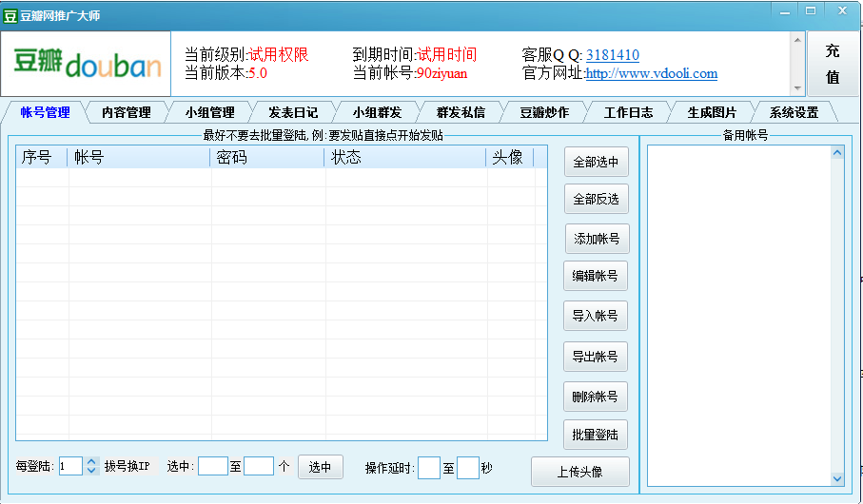Focus the 选中 range end input field

[x=259, y=466]
